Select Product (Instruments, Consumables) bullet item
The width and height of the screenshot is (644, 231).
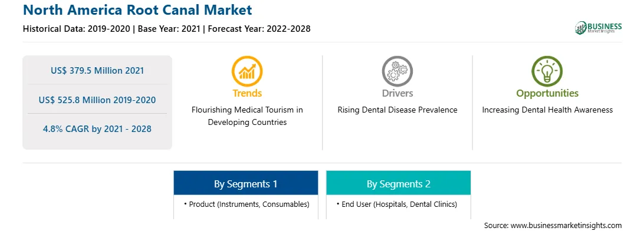(x=246, y=204)
